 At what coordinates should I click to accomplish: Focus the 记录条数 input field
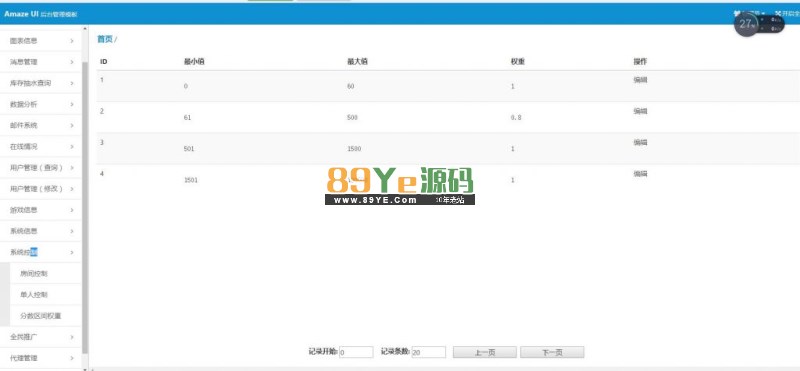(429, 352)
